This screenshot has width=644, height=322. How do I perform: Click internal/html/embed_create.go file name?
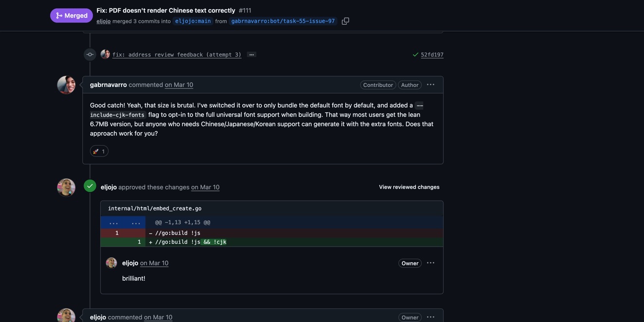click(155, 208)
